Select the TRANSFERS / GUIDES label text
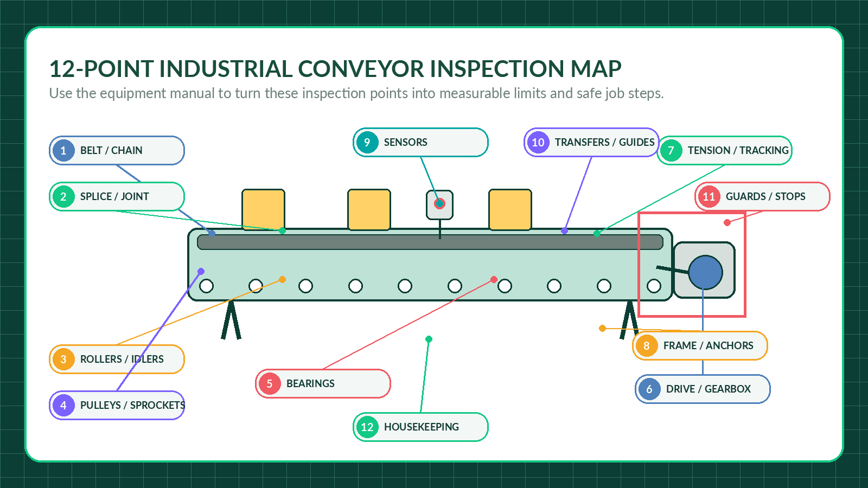The image size is (868, 488). pyautogui.click(x=605, y=142)
